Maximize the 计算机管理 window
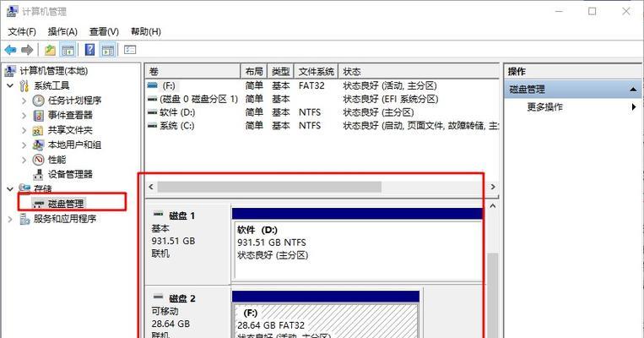The height and width of the screenshot is (338, 644). (x=592, y=11)
